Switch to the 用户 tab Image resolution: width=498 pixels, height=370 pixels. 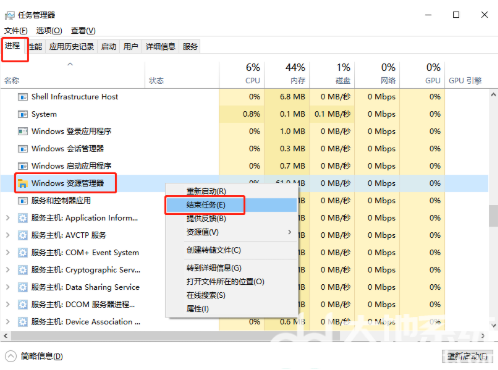pos(131,47)
